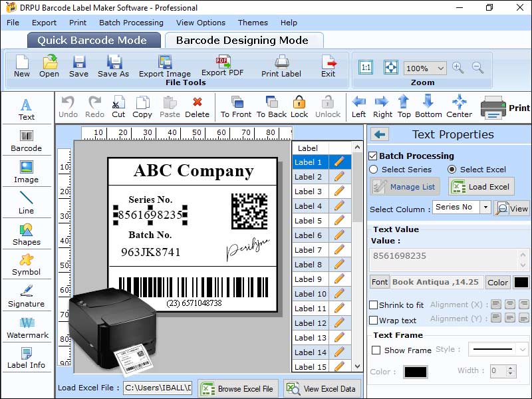Open the Themes menu
The height and width of the screenshot is (399, 532).
point(253,23)
